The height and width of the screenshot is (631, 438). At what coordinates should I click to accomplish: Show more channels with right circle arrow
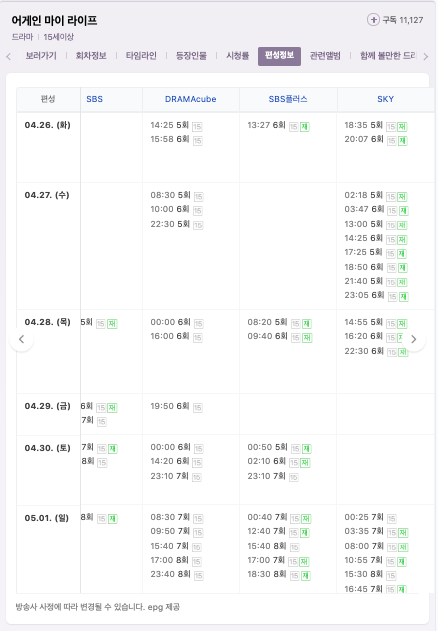tap(413, 339)
